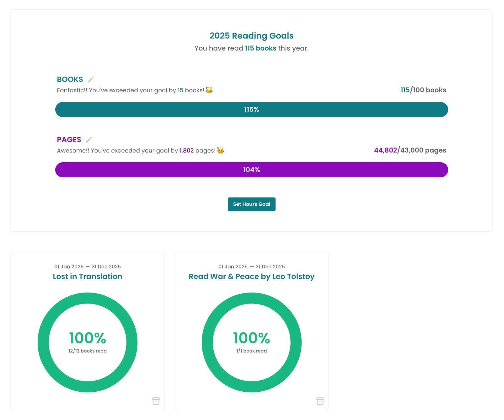Click the War & Peace card date range
The image size is (504, 420).
click(252, 267)
